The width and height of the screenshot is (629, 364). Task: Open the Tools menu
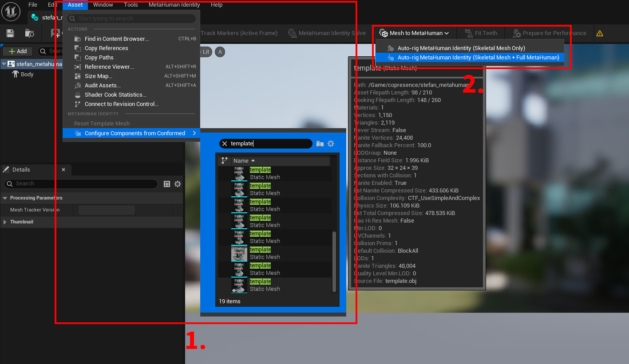click(131, 4)
